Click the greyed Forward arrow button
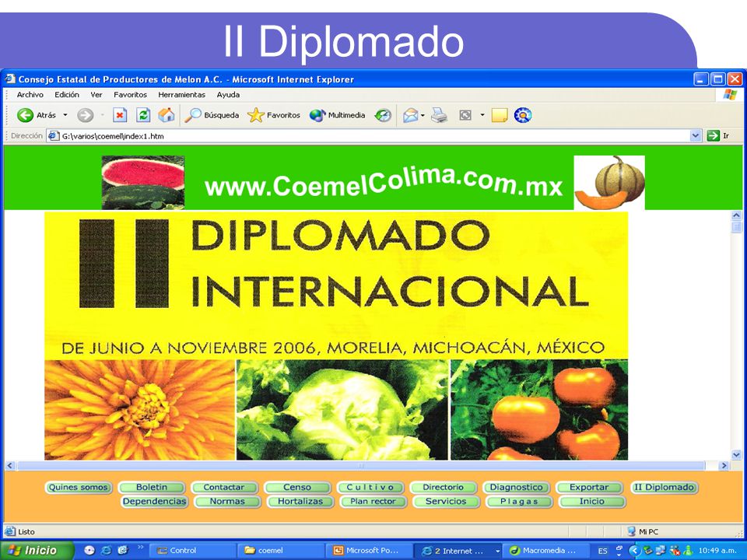The width and height of the screenshot is (747, 560). [86, 115]
